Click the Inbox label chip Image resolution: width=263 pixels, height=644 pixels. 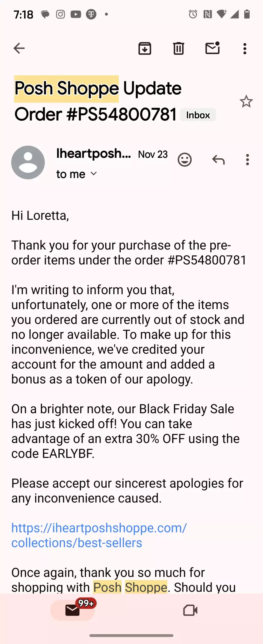198,115
